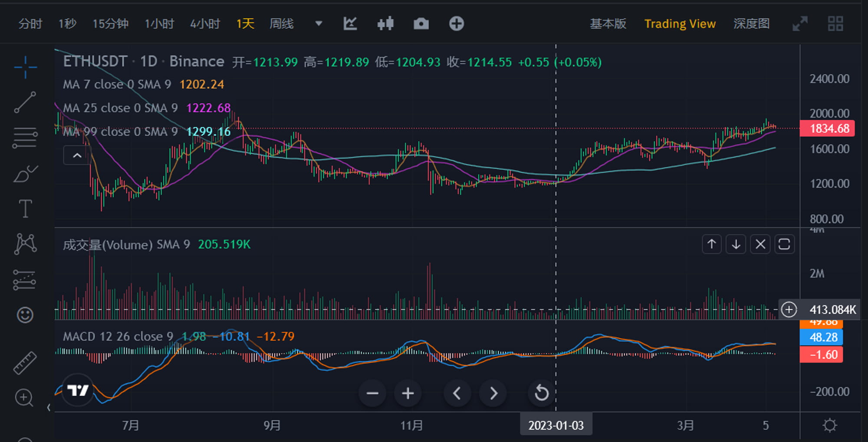Select Trading View chart mode
Screen dimensions: 868x442
[x=680, y=23]
